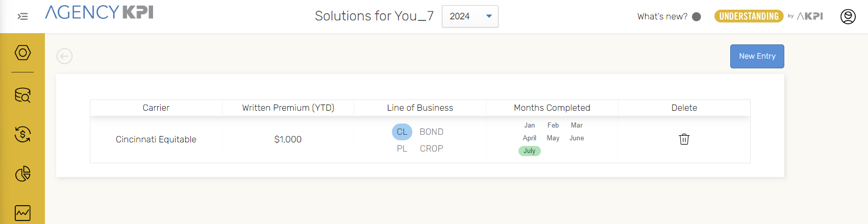Click the Agency KPI logo
Image resolution: width=868 pixels, height=224 pixels.
point(99,12)
